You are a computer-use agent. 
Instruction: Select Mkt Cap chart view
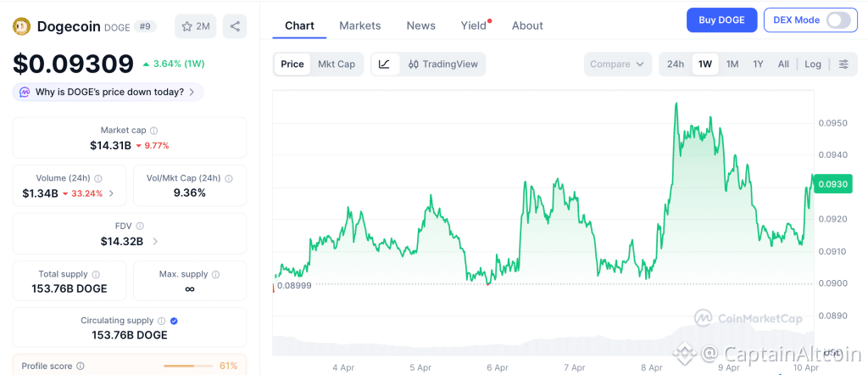point(337,64)
